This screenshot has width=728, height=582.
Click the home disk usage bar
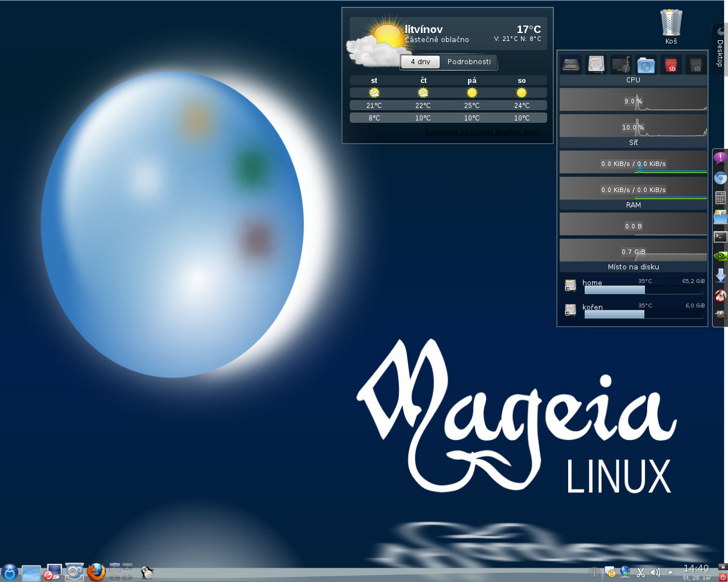click(x=643, y=290)
